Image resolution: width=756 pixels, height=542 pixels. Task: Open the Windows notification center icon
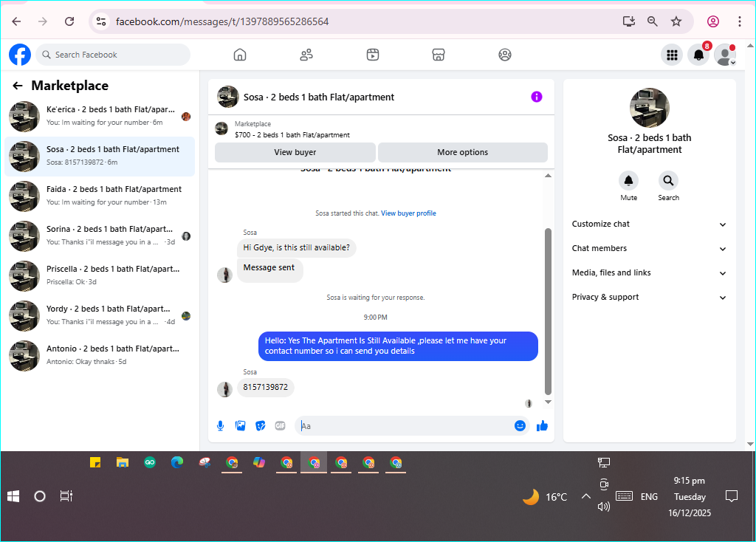(x=732, y=496)
